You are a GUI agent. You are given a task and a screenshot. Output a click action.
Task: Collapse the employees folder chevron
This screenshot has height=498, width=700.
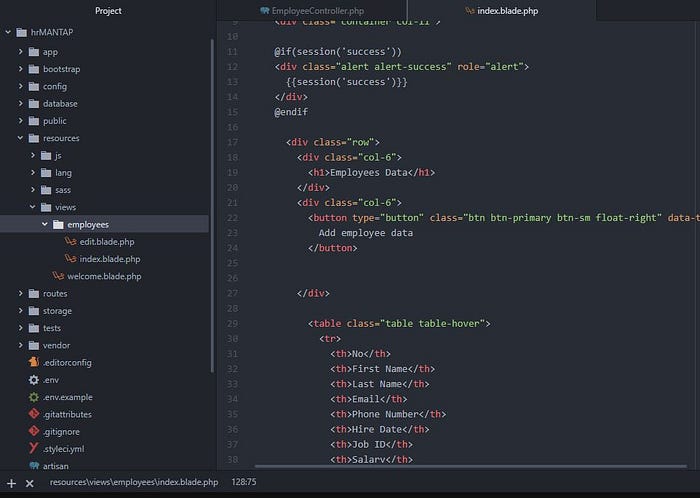click(45, 224)
